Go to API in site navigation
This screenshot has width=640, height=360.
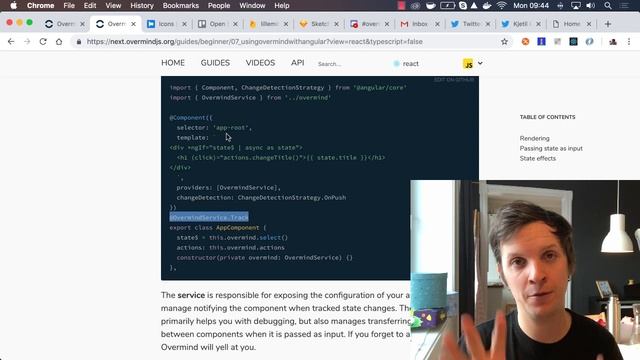298,62
